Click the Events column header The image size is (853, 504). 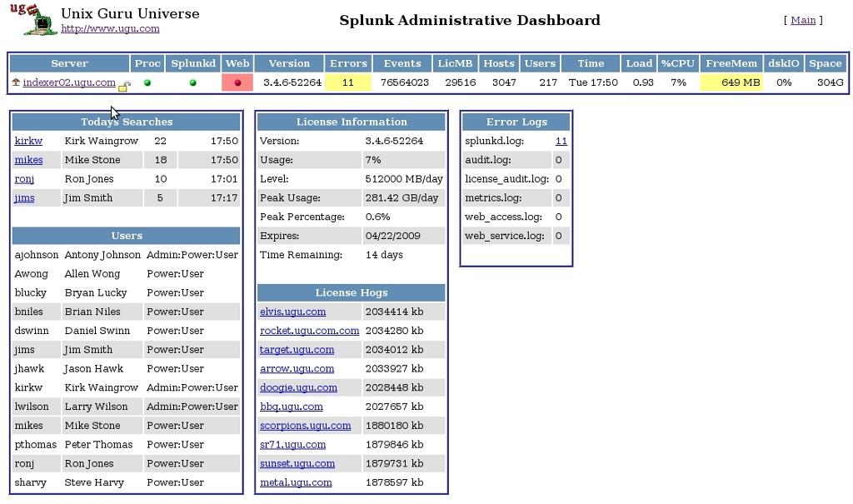(402, 63)
